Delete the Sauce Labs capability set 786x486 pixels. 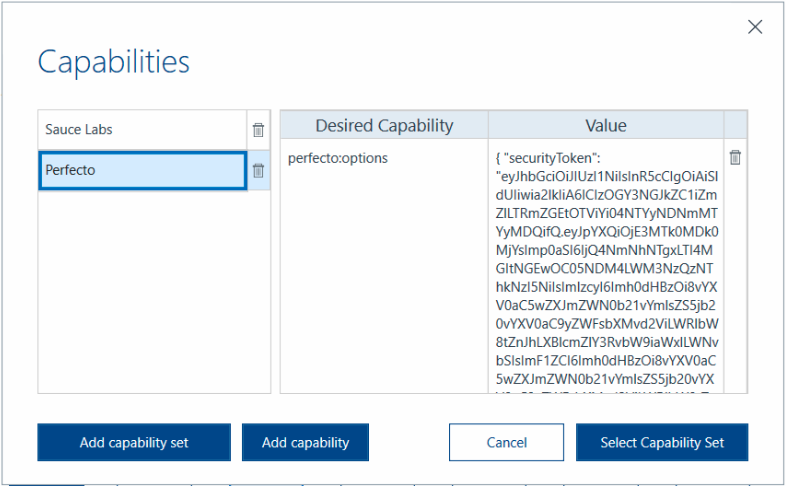(258, 130)
